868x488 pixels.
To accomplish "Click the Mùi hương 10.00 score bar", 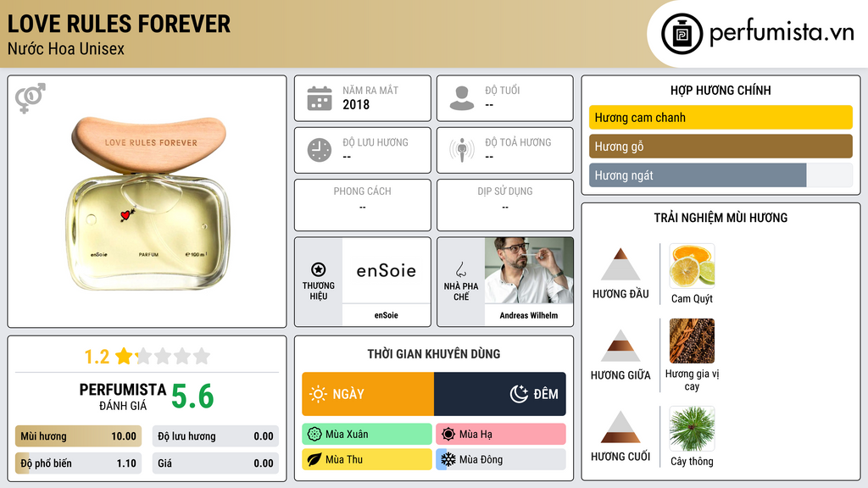I will tap(79, 436).
